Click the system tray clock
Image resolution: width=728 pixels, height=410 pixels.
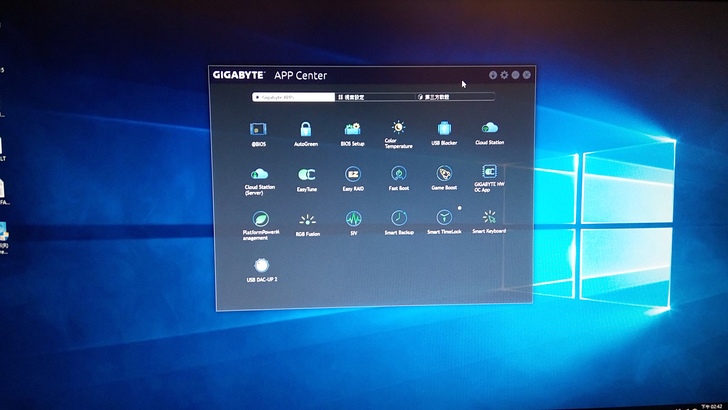(711, 406)
